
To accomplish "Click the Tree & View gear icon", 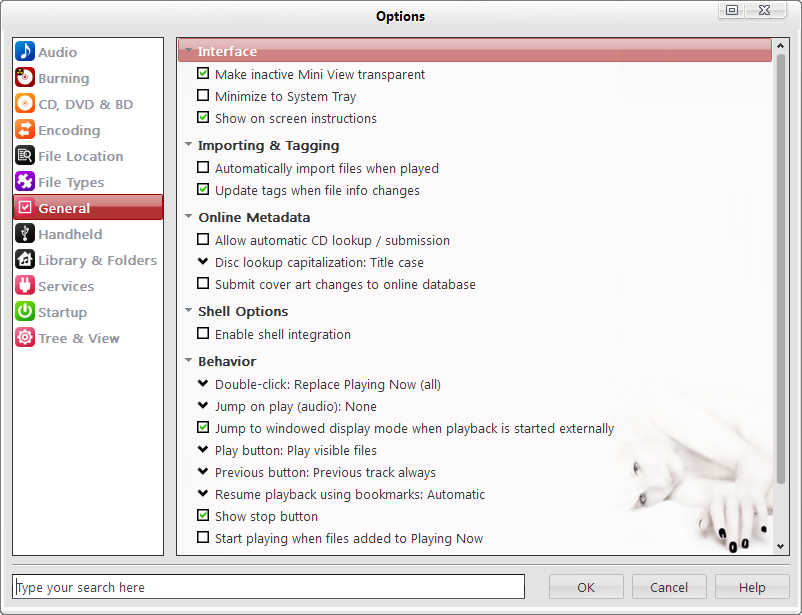I will coord(25,338).
